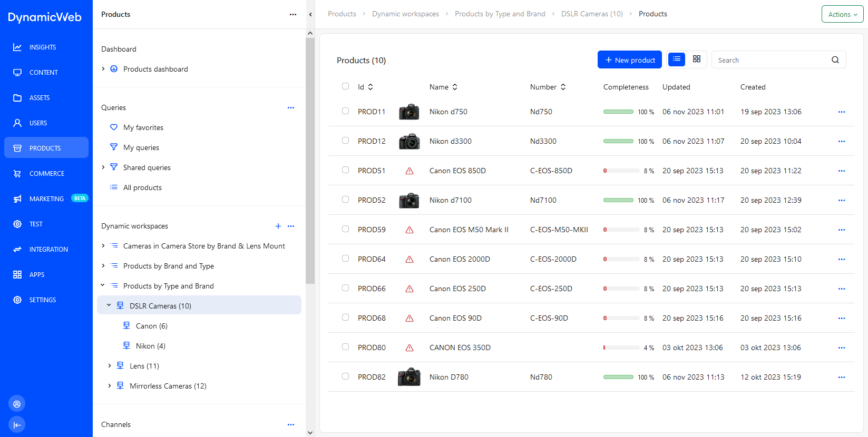Screen dimensions: 868x437
Task: Expand the Lens (11) node
Action: tap(110, 366)
